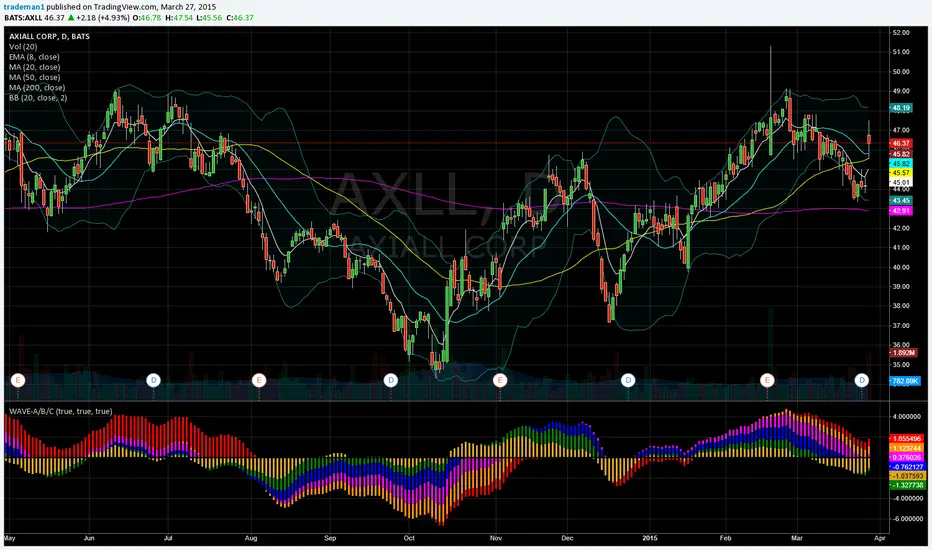Open the earnings E marker in early August

[x=259, y=380]
